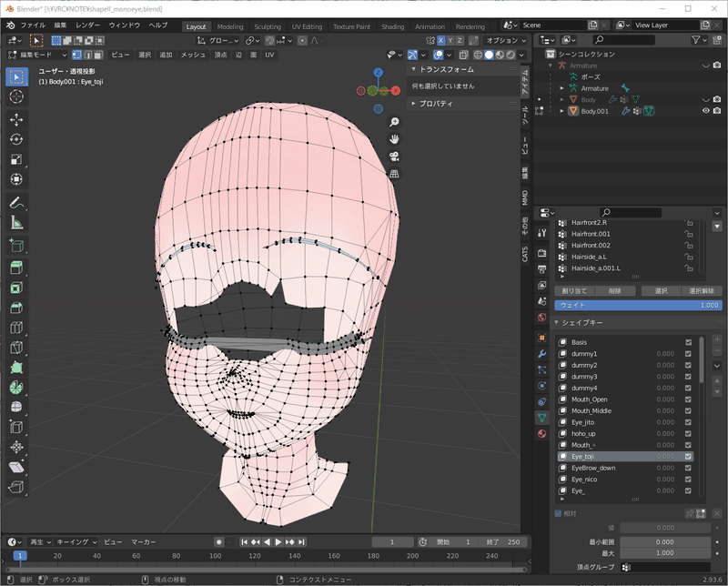Open the メッシュ menu in viewport header
The width and height of the screenshot is (728, 586).
pos(193,55)
